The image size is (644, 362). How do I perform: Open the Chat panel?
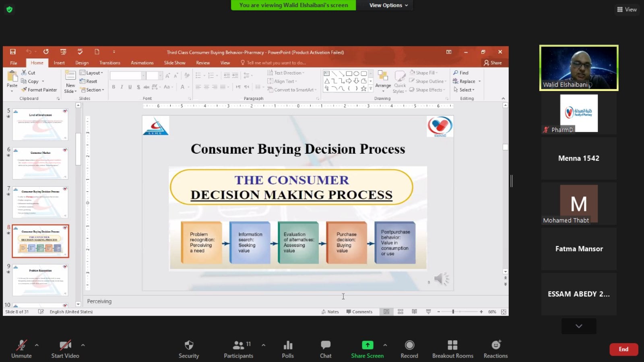tap(325, 346)
